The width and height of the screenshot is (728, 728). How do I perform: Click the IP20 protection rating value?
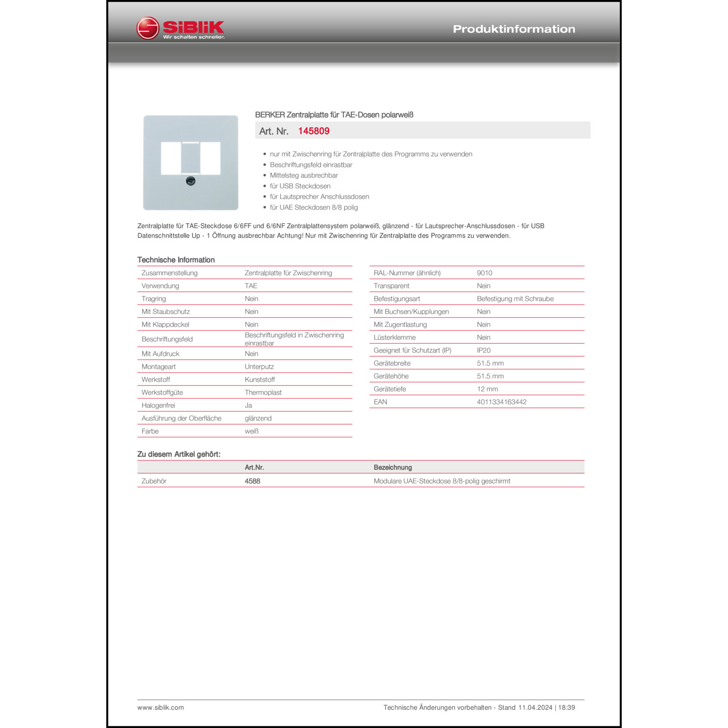[483, 350]
